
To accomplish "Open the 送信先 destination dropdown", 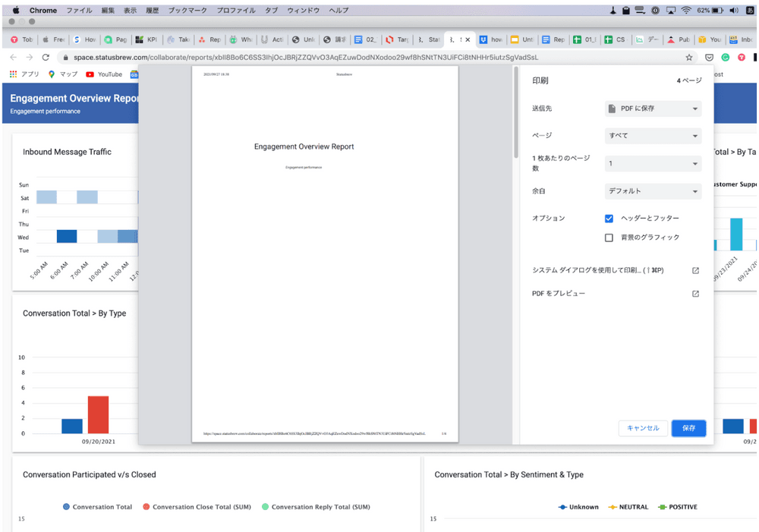I will (653, 109).
